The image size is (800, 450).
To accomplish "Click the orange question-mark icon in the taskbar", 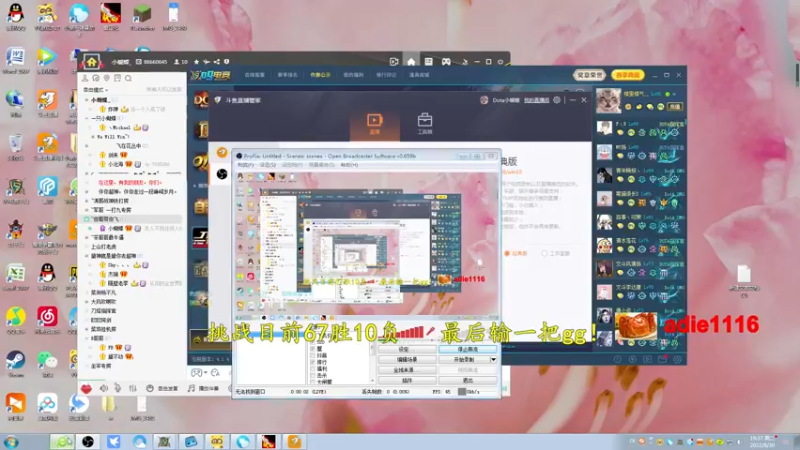I will point(294,441).
